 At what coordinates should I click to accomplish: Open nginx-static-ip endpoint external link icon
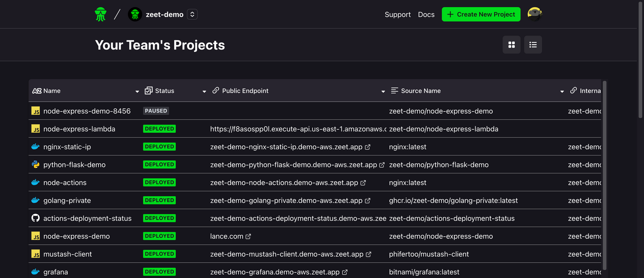click(367, 147)
